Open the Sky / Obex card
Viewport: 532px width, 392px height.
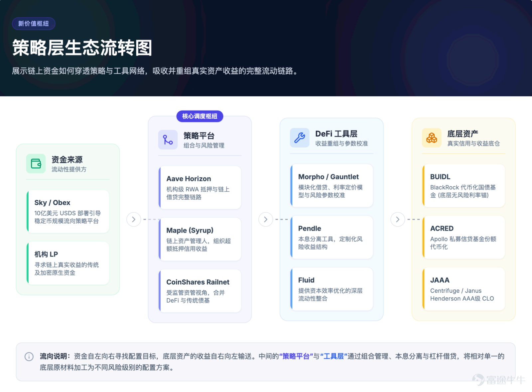(x=68, y=211)
